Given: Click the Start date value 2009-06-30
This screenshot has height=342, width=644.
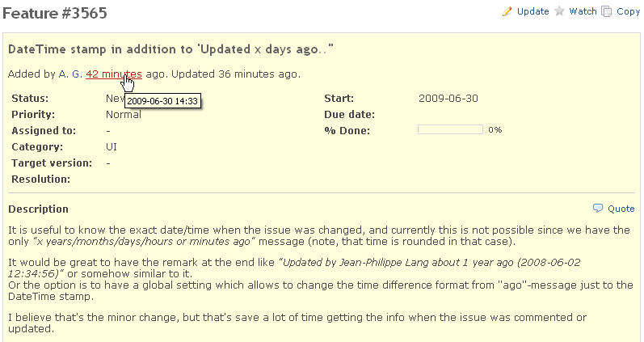Looking at the screenshot, I should pos(448,99).
